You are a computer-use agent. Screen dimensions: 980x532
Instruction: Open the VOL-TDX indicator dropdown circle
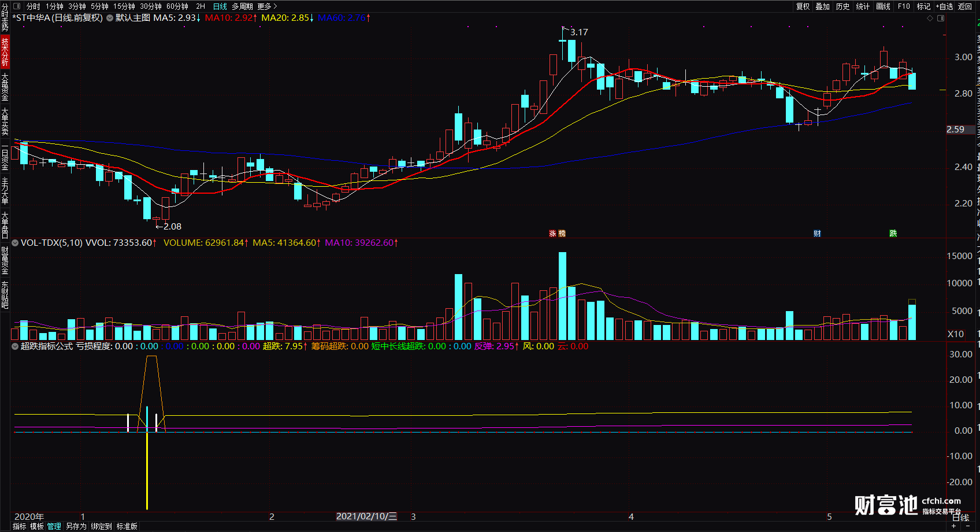click(15, 243)
